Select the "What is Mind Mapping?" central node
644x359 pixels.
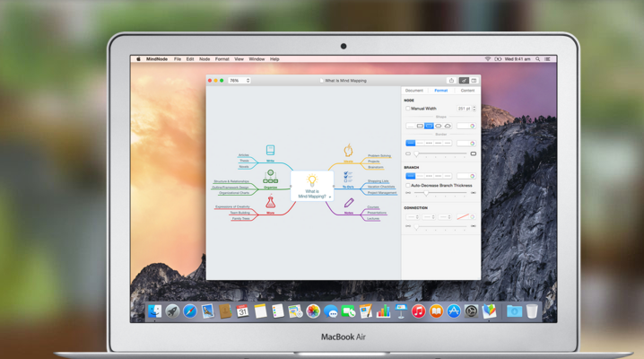[x=312, y=186]
